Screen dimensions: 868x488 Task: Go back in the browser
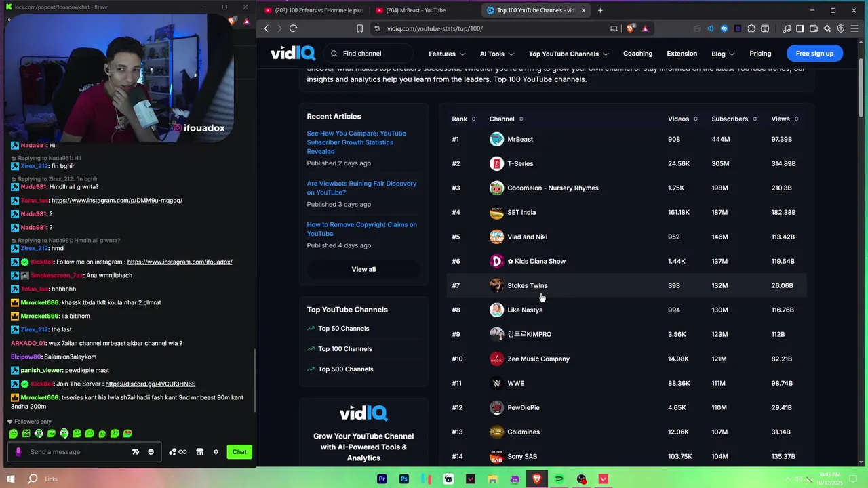(267, 28)
